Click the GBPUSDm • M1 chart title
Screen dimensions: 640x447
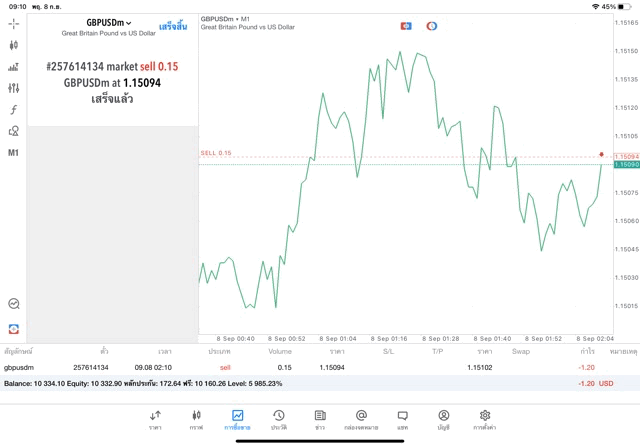tap(225, 19)
